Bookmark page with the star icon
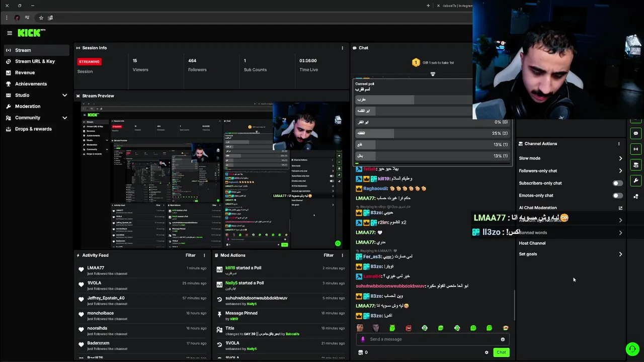Viewport: 644px width, 362px height. click(x=41, y=18)
